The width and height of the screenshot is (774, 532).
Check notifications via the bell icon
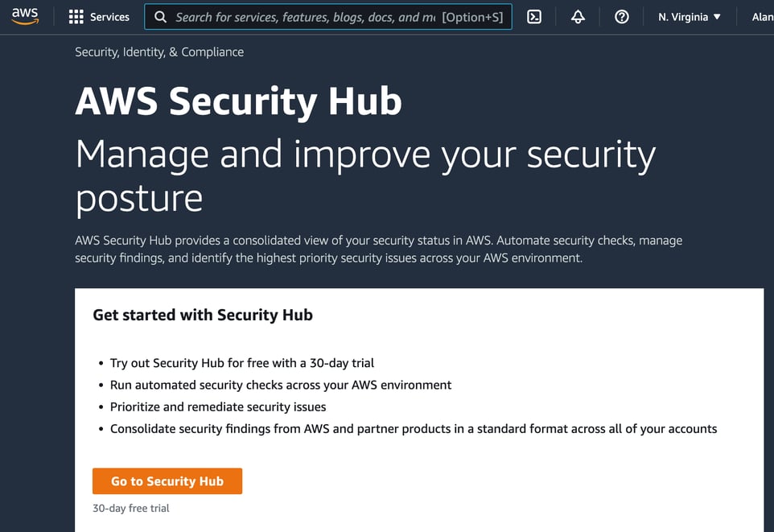click(578, 16)
